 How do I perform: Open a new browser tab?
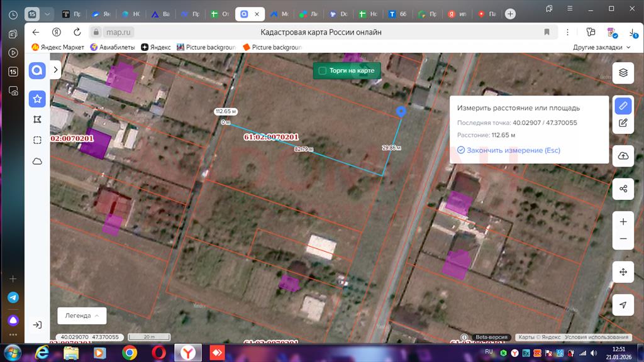click(510, 14)
